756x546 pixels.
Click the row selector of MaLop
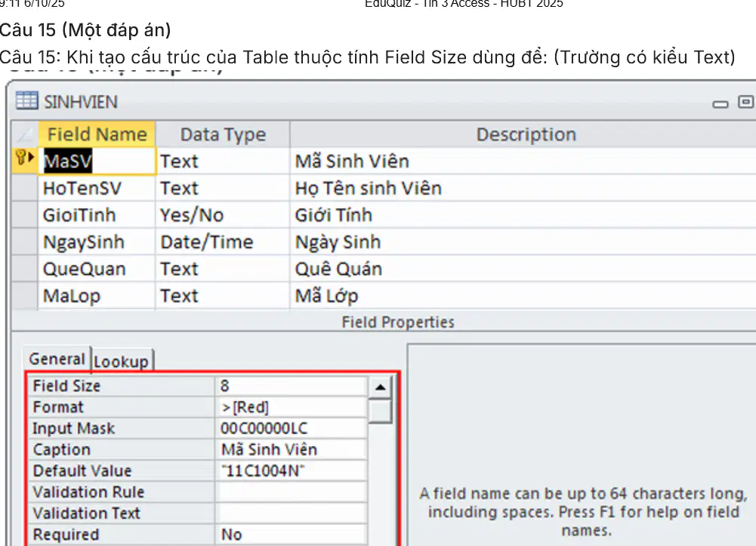25,295
